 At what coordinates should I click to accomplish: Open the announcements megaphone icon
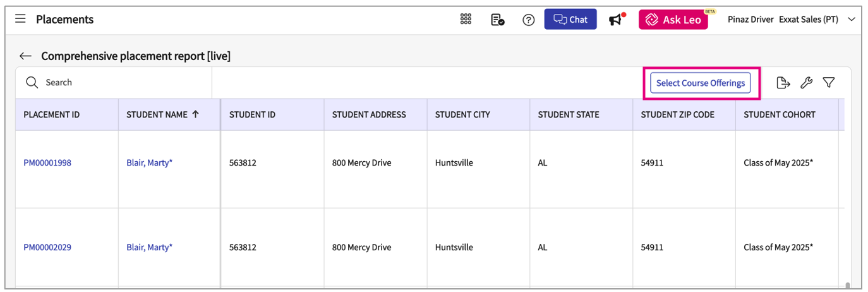[x=615, y=20]
